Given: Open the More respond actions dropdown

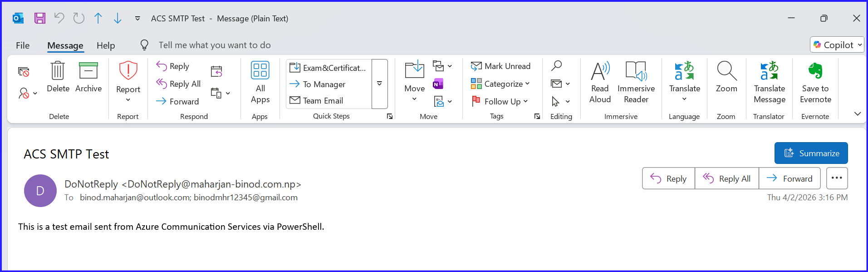Looking at the screenshot, I should [x=221, y=94].
